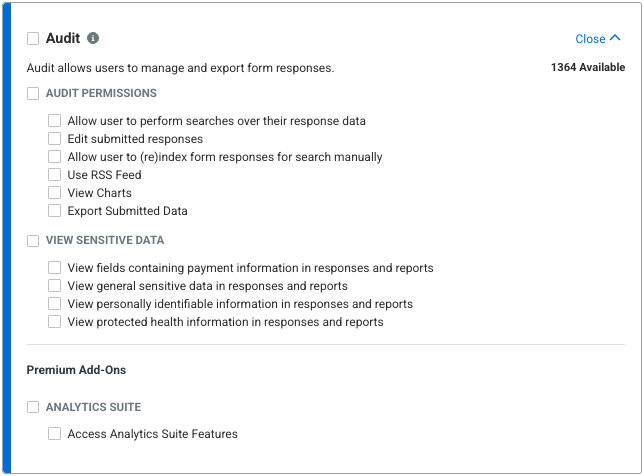Enable View protected health information
Image resolution: width=644 pixels, height=476 pixels.
[55, 322]
